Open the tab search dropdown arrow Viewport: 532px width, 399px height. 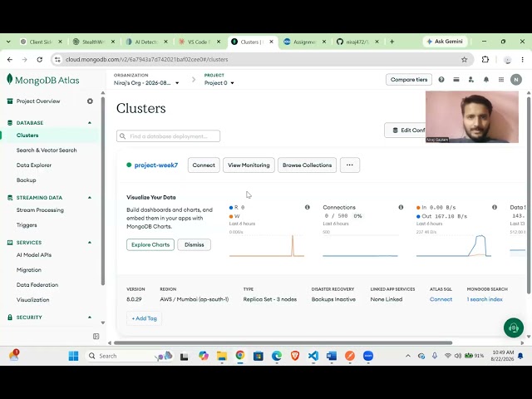point(8,42)
